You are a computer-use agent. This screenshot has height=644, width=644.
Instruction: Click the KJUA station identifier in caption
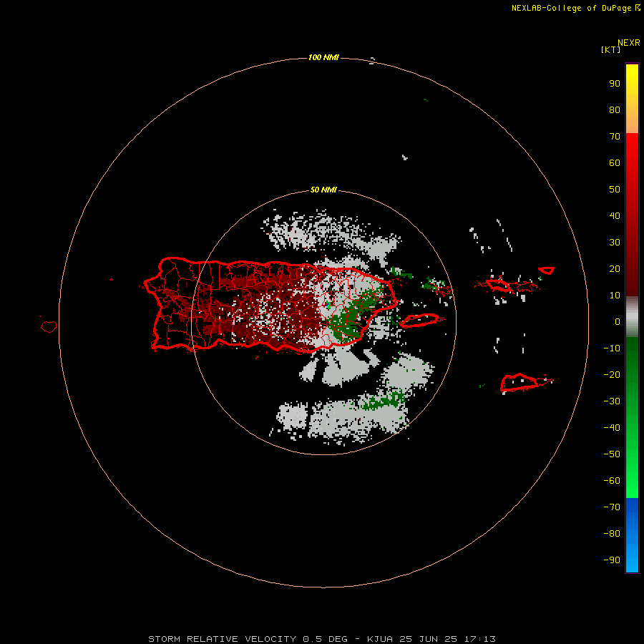click(x=380, y=639)
